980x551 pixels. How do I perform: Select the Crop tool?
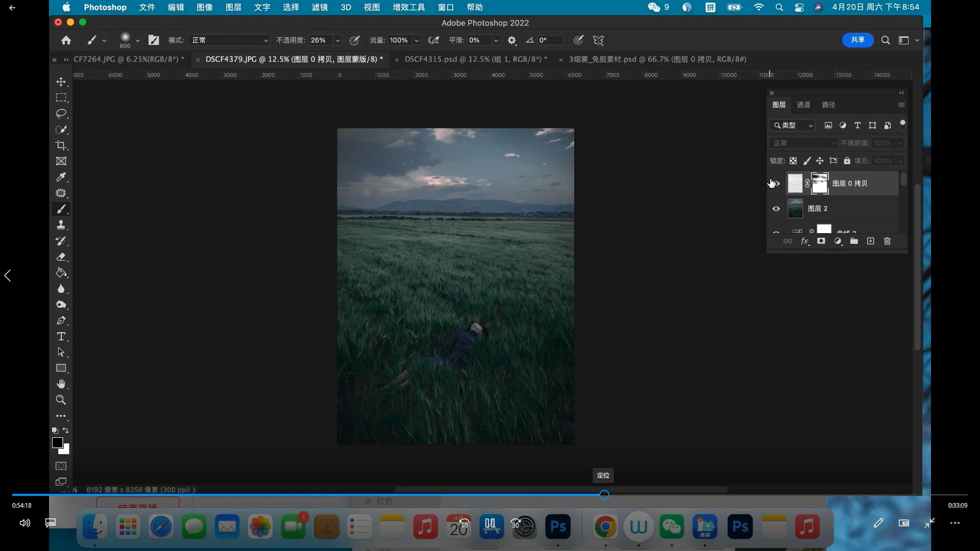coord(61,145)
